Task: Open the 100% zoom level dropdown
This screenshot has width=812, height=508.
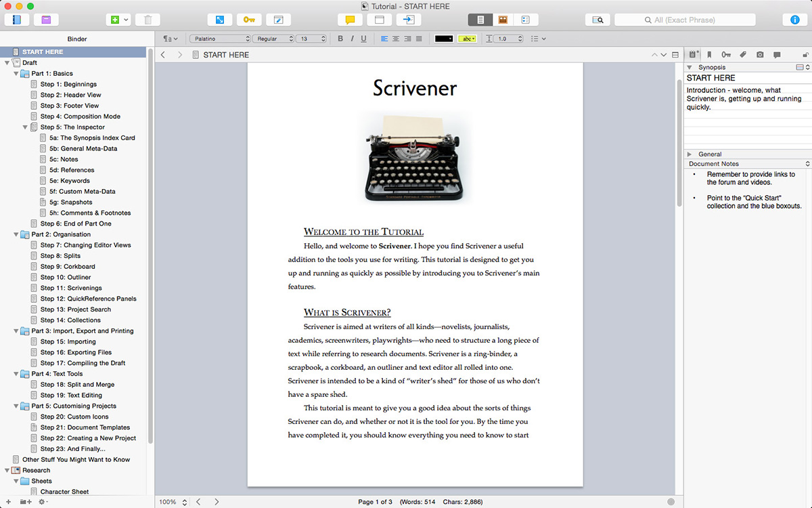Action: pyautogui.click(x=173, y=502)
